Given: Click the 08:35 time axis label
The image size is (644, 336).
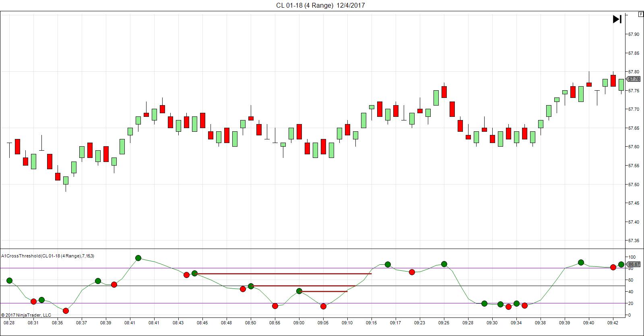Looking at the screenshot, I should pyautogui.click(x=58, y=323).
